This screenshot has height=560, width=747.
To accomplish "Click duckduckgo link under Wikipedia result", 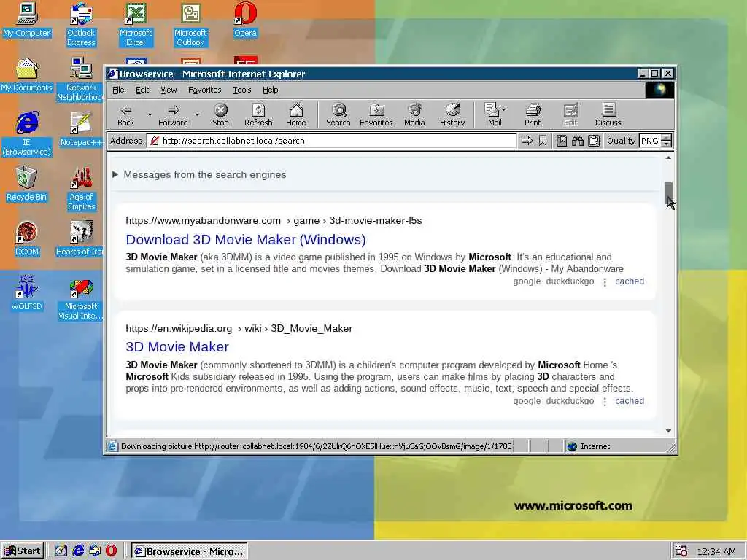I will pos(570,401).
